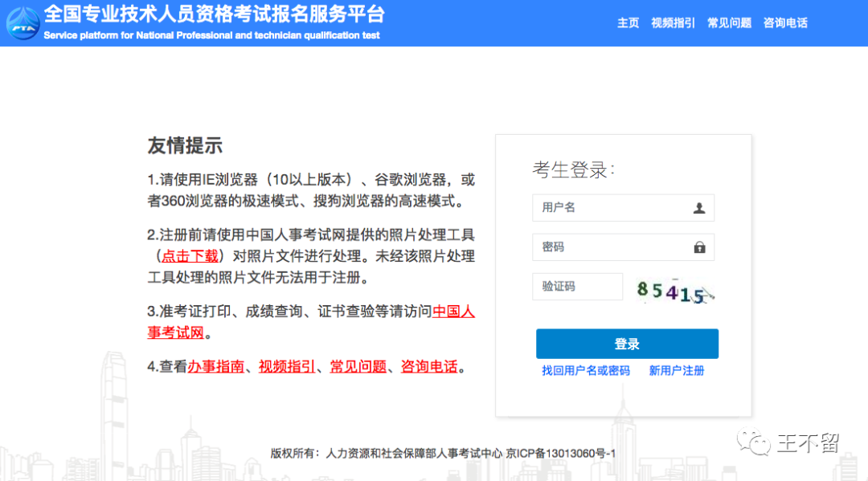This screenshot has height=481, width=868.
Task: Click the 考生登录 heading
Action: tap(574, 169)
